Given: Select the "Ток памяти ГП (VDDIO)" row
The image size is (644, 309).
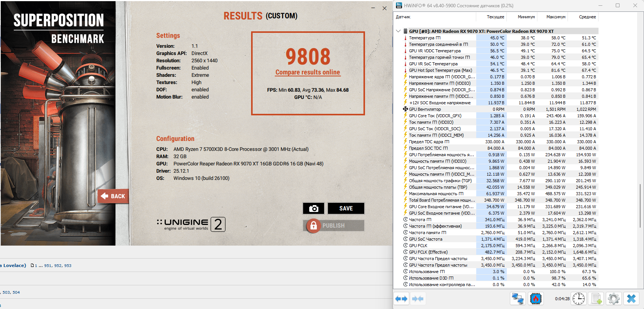Looking at the screenshot, I should point(501,122).
